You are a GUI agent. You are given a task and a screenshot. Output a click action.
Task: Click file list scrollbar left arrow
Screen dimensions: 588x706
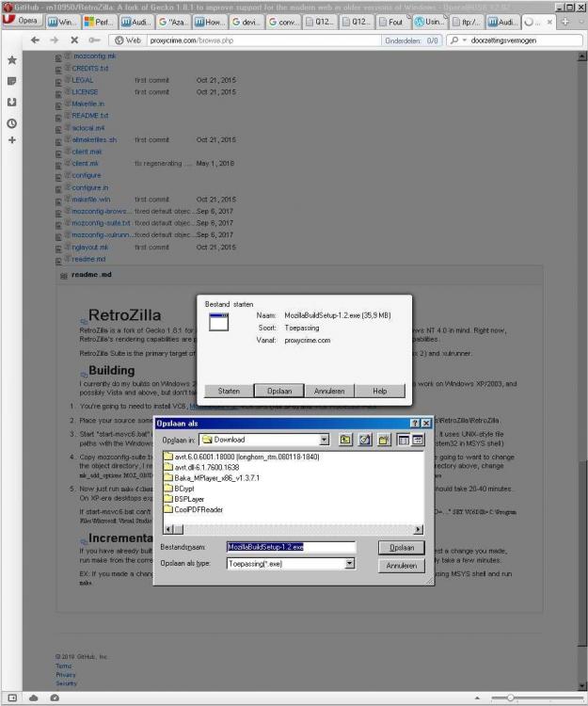click(x=168, y=529)
